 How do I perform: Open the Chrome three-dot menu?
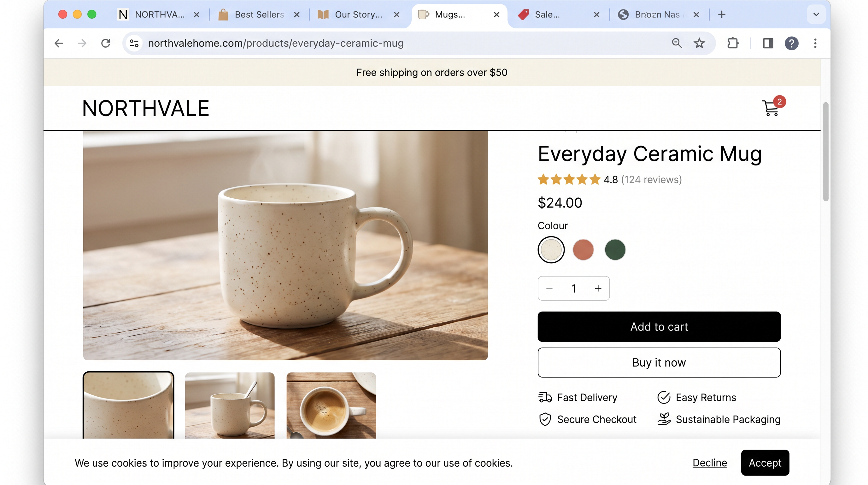pyautogui.click(x=815, y=43)
